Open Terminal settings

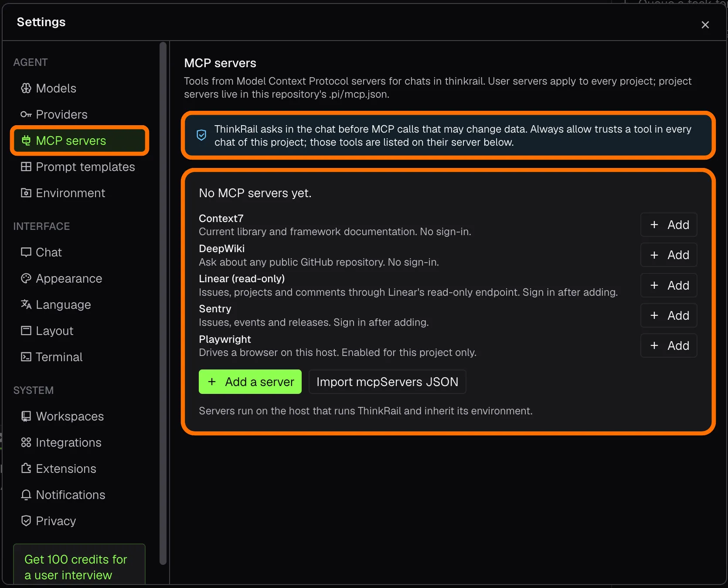coord(79,357)
